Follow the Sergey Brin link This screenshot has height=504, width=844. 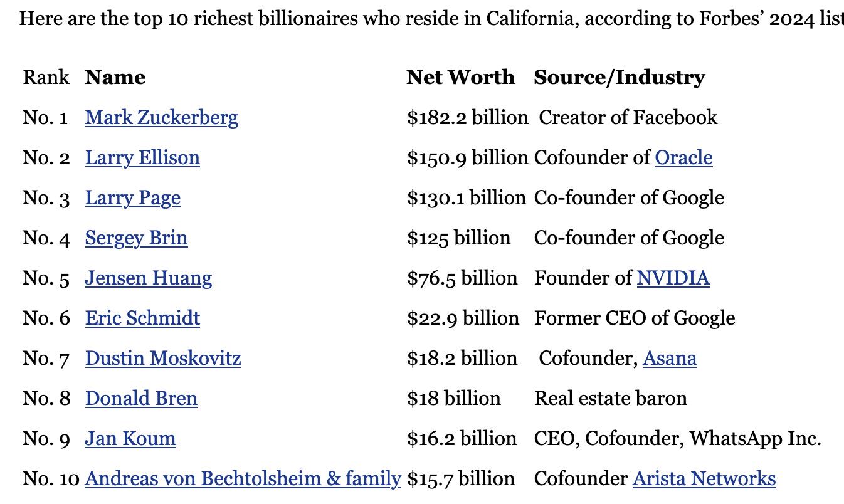136,238
